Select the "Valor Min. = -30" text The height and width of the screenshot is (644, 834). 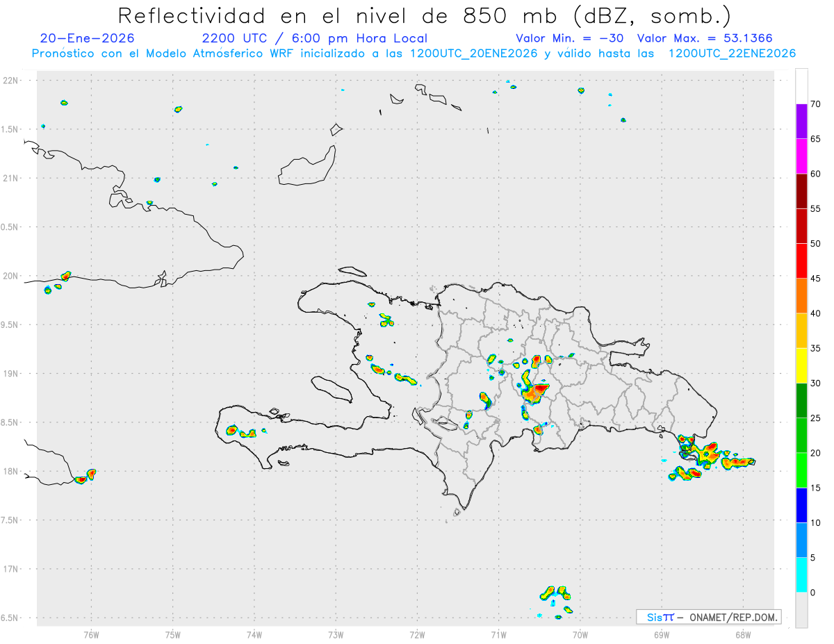[x=571, y=38]
